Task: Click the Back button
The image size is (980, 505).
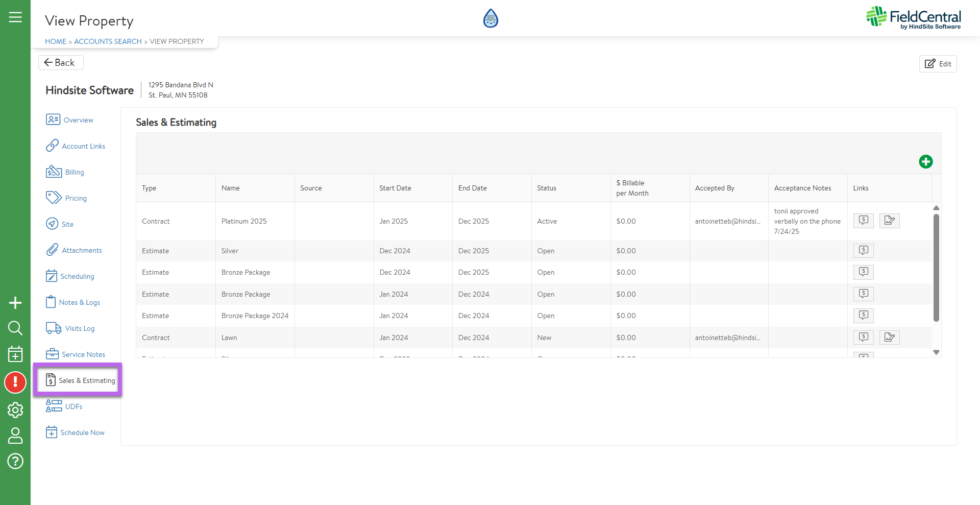Action: [x=60, y=63]
